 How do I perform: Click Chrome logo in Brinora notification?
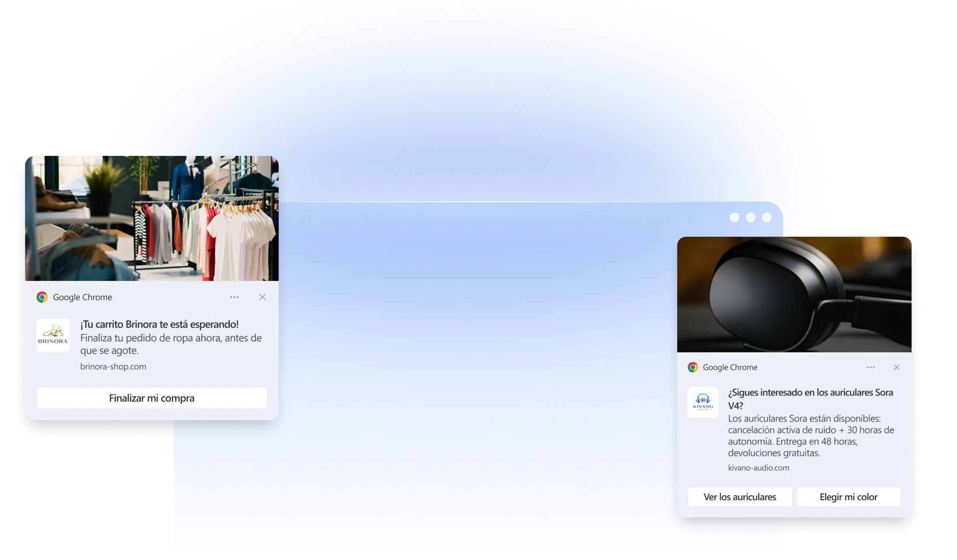(42, 297)
